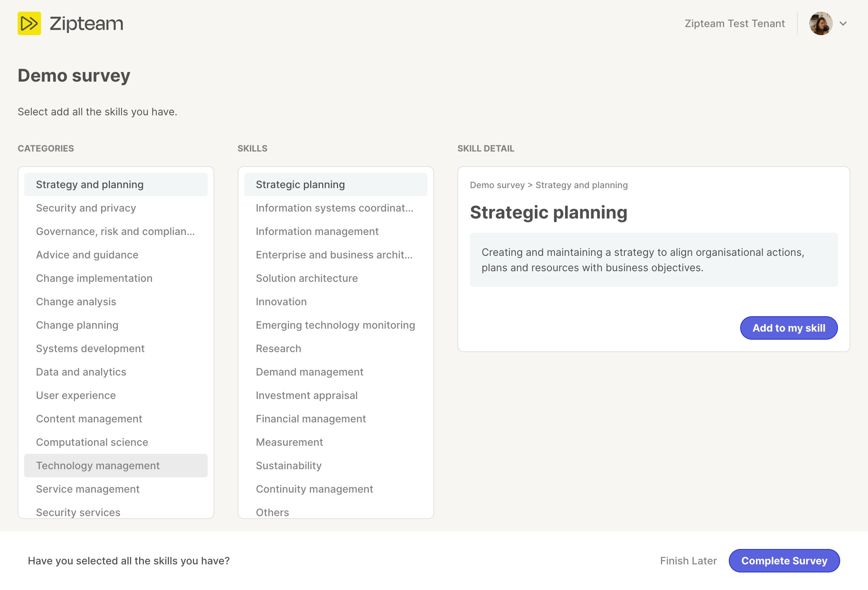Click Add to my skill button
This screenshot has width=868, height=590.
point(789,328)
